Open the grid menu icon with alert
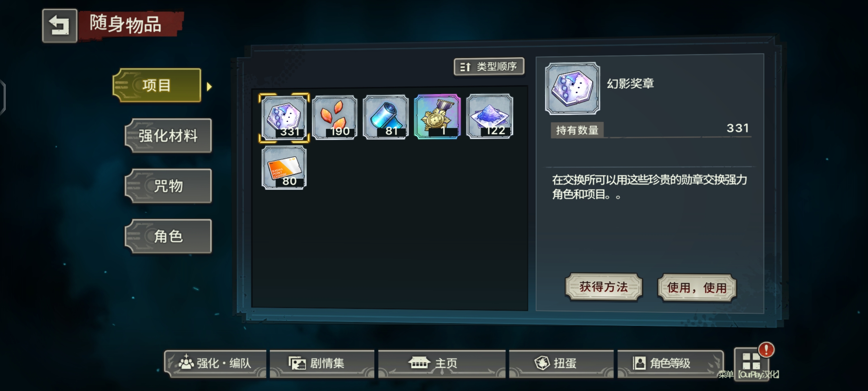The height and width of the screenshot is (391, 868). click(752, 361)
